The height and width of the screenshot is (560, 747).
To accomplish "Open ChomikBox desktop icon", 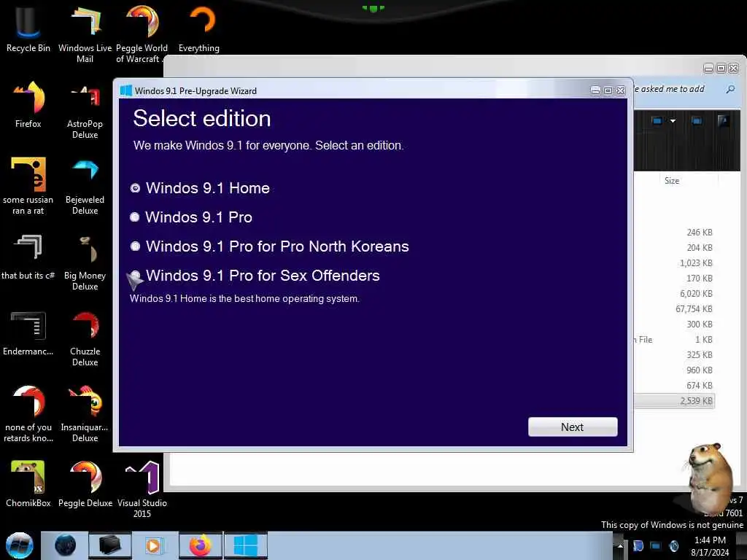I will tap(28, 484).
